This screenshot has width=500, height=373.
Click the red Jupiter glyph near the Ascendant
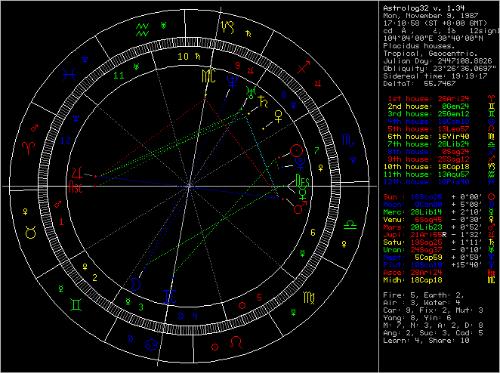click(x=78, y=173)
